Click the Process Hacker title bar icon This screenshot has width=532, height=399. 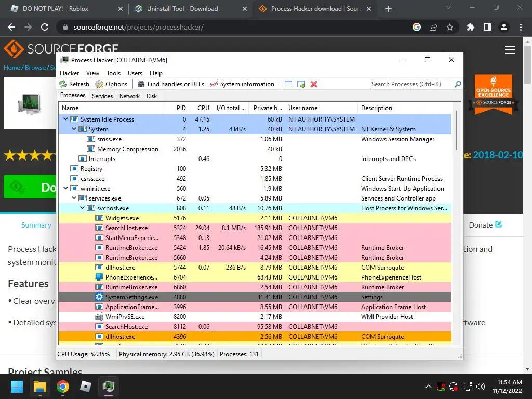(64, 60)
